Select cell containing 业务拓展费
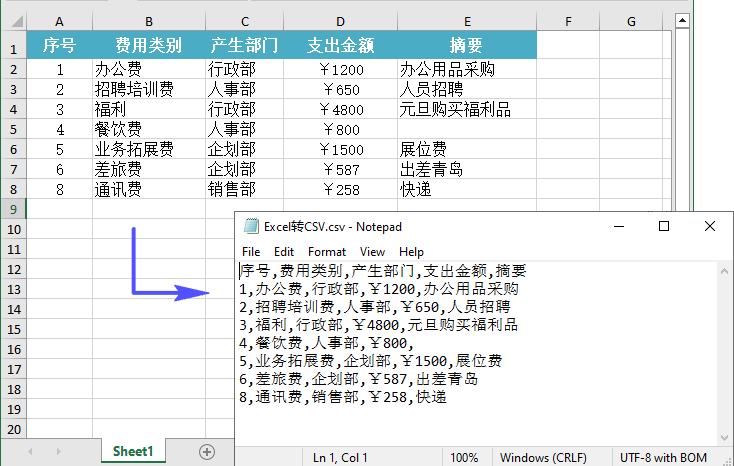 tap(149, 149)
